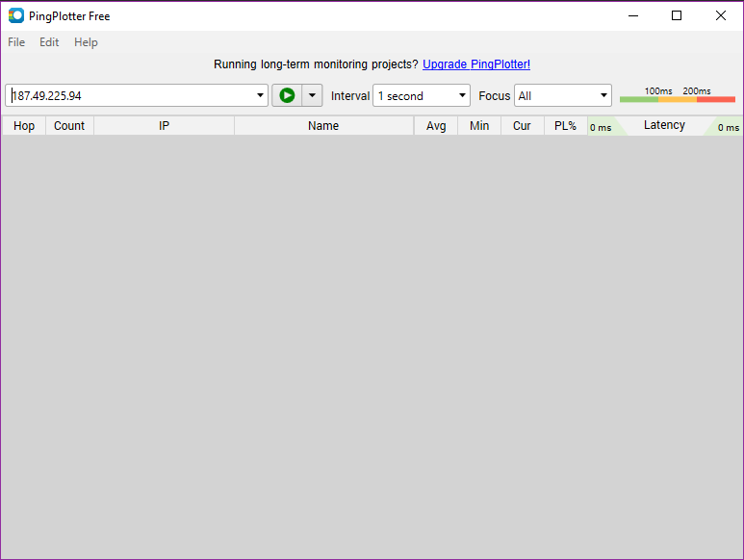Open the arrow menu beside the play button

coord(312,95)
